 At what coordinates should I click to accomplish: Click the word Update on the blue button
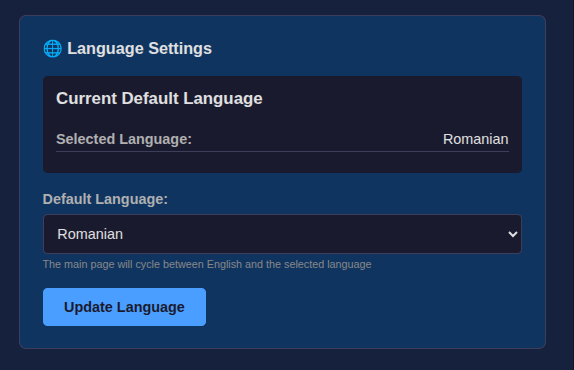[88, 307]
